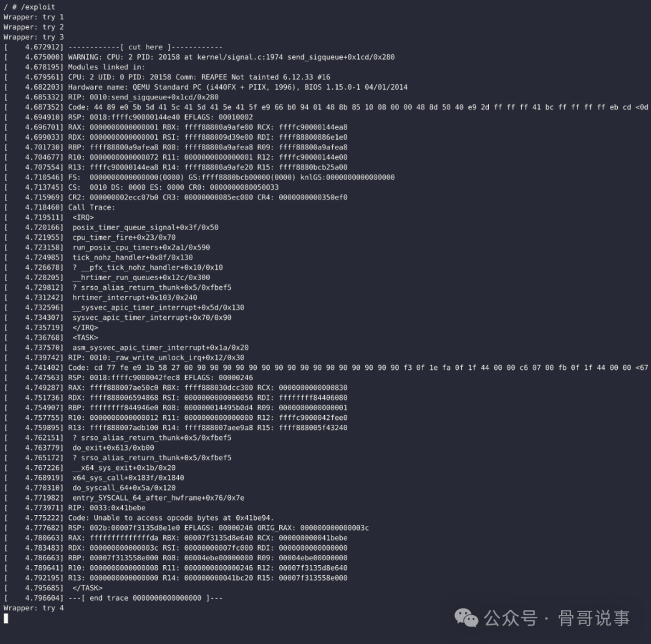Click '__pfx_tick_nohz_handler+0x10/0x10' entry

tap(148, 267)
